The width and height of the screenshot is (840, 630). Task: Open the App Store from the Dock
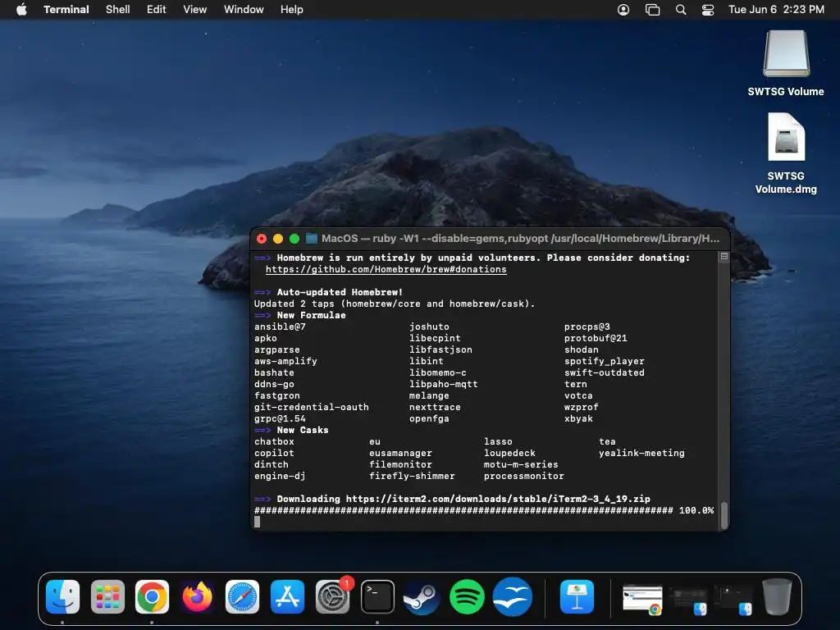[287, 597]
